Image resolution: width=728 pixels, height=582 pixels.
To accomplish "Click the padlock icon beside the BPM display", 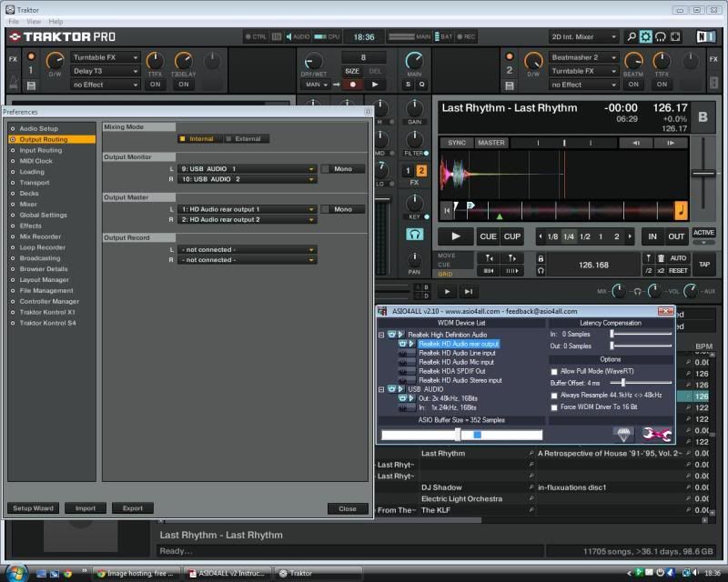I will tap(541, 259).
